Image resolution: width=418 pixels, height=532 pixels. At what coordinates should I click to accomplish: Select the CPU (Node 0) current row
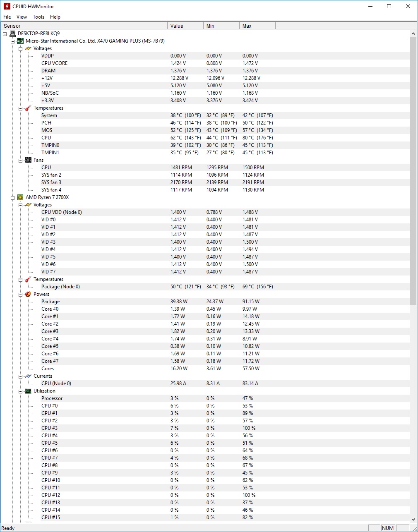point(205,383)
